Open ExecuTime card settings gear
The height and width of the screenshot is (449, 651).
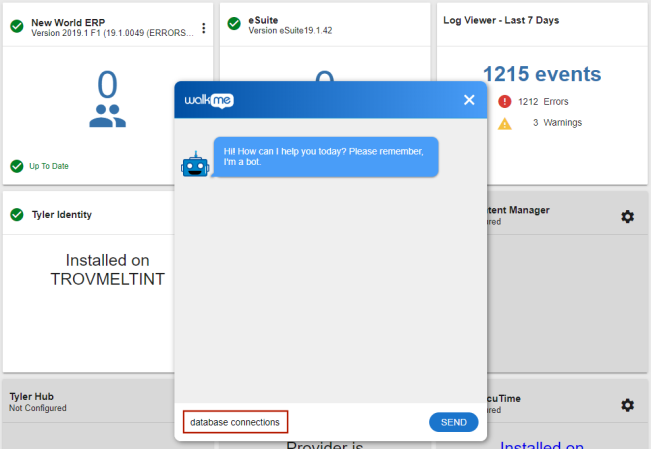627,405
